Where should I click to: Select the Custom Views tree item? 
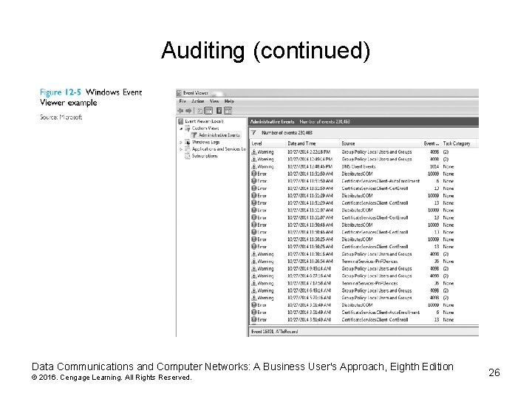pos(205,129)
